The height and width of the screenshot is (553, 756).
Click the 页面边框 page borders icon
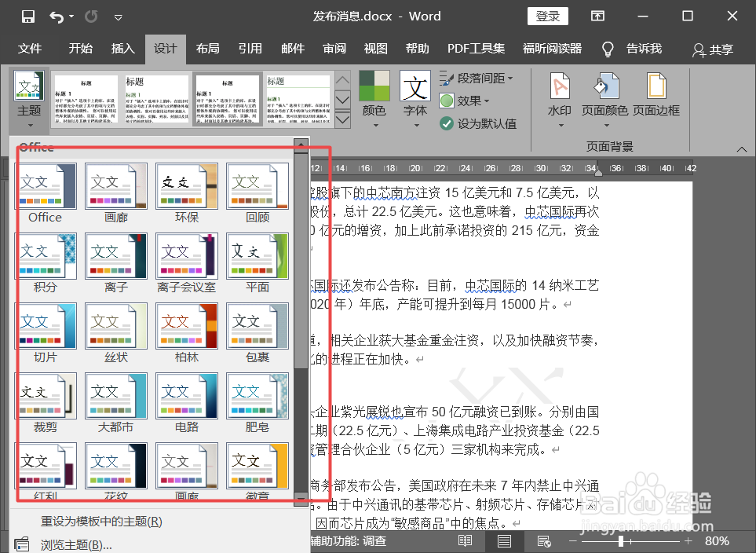tap(656, 94)
